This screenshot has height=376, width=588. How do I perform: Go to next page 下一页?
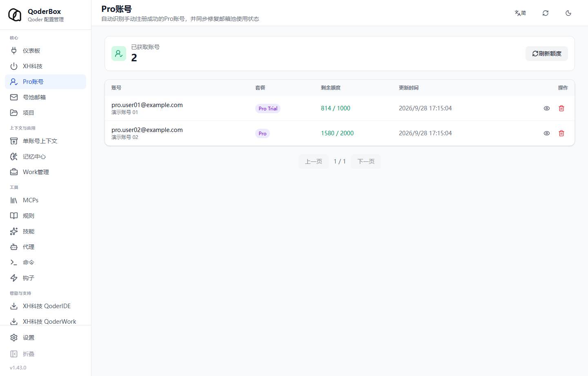[x=366, y=161]
